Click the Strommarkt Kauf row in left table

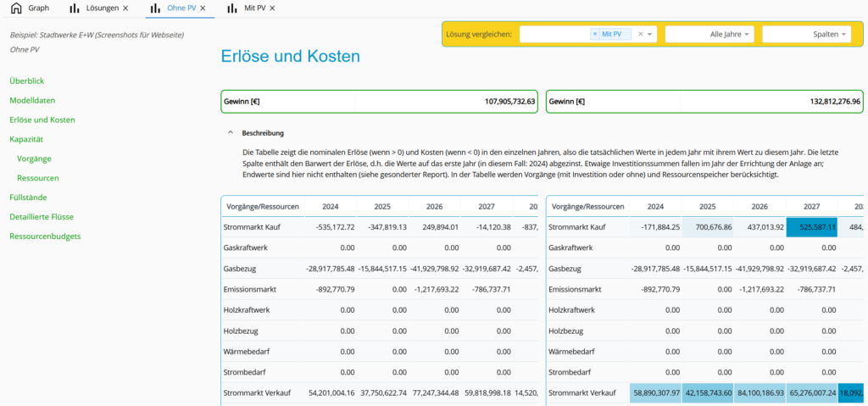(380, 227)
